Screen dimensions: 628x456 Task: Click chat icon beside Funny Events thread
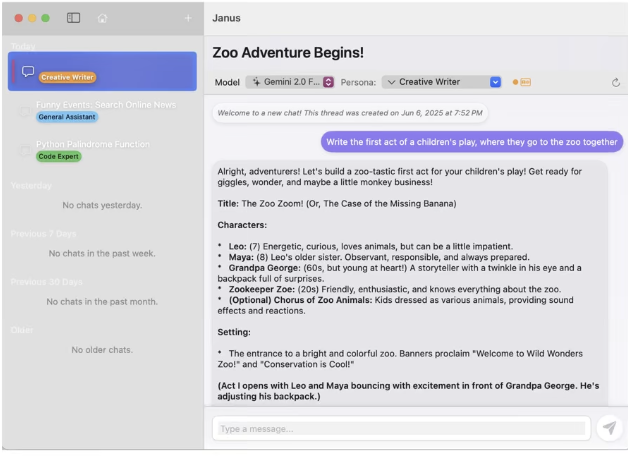pyautogui.click(x=25, y=111)
